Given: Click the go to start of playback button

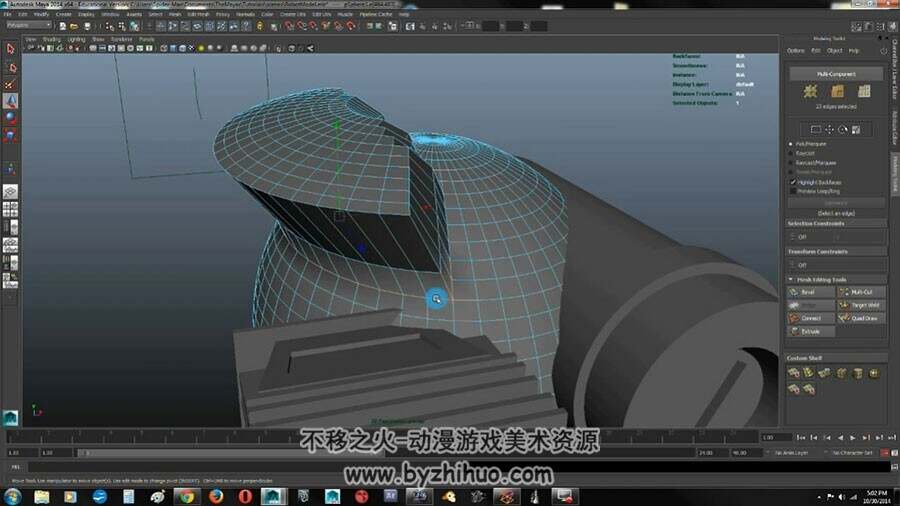Looking at the screenshot, I should tap(801, 438).
